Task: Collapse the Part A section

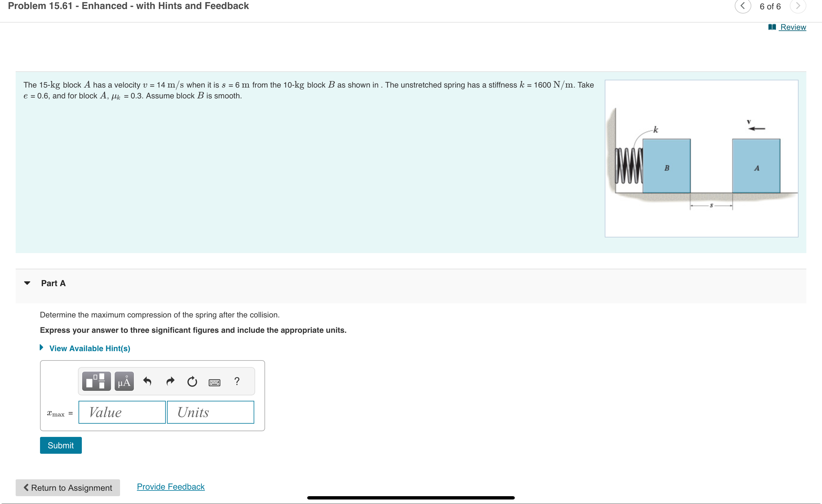Action: click(x=27, y=283)
